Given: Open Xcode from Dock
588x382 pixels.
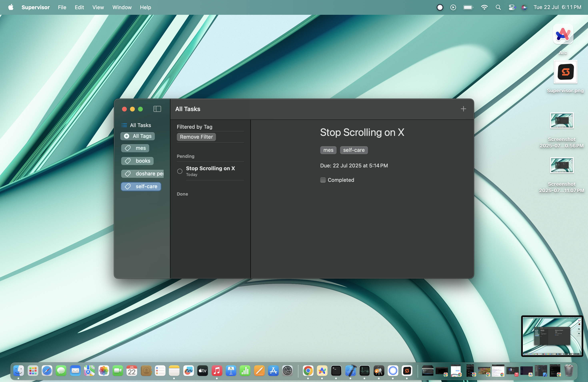Looking at the screenshot, I should click(x=351, y=371).
